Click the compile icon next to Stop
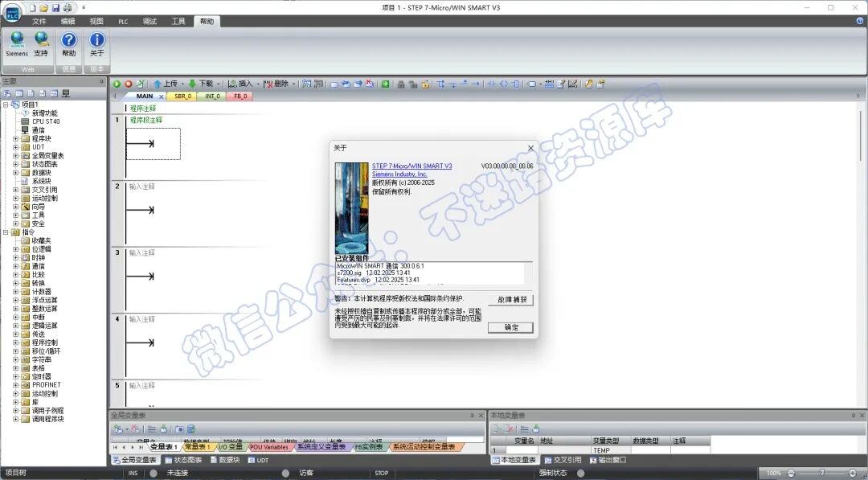 (140, 84)
